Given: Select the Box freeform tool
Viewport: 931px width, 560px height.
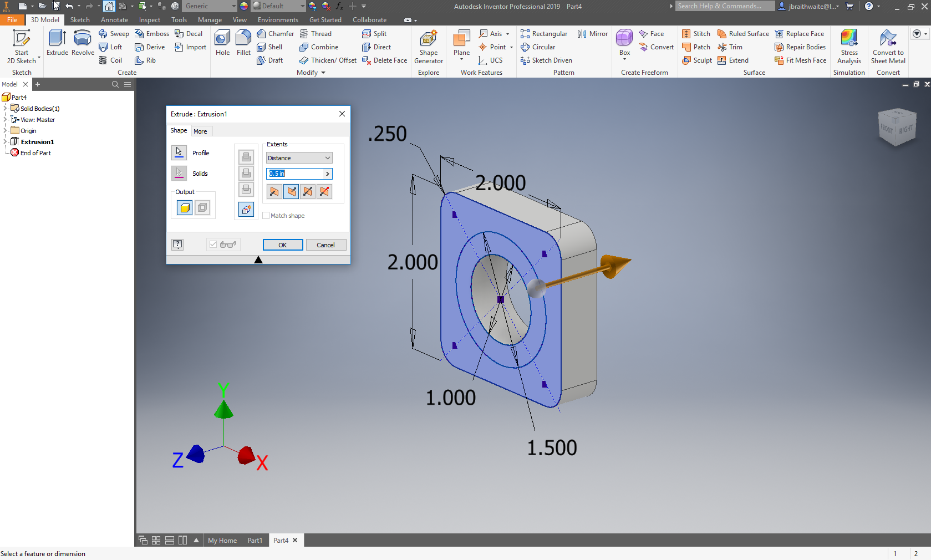Looking at the screenshot, I should click(x=624, y=43).
